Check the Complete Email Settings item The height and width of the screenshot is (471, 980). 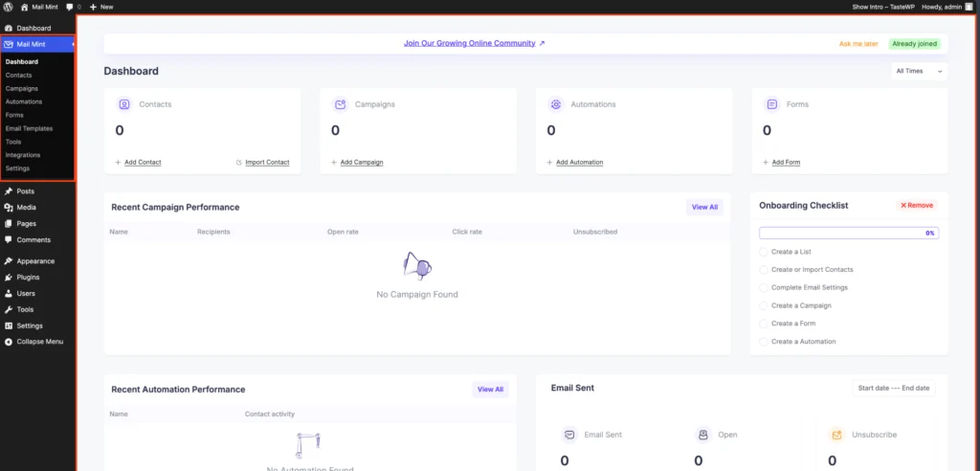(x=764, y=287)
